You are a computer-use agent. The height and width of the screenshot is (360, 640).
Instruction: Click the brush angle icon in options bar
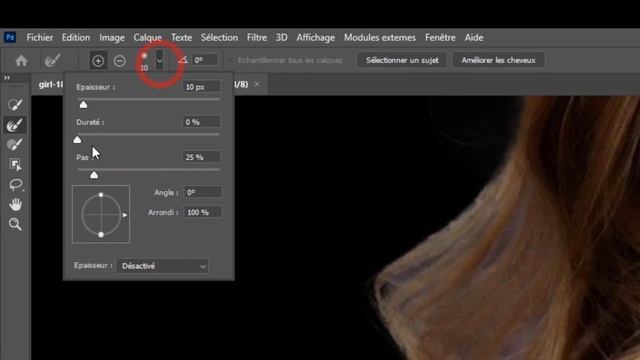[183, 60]
